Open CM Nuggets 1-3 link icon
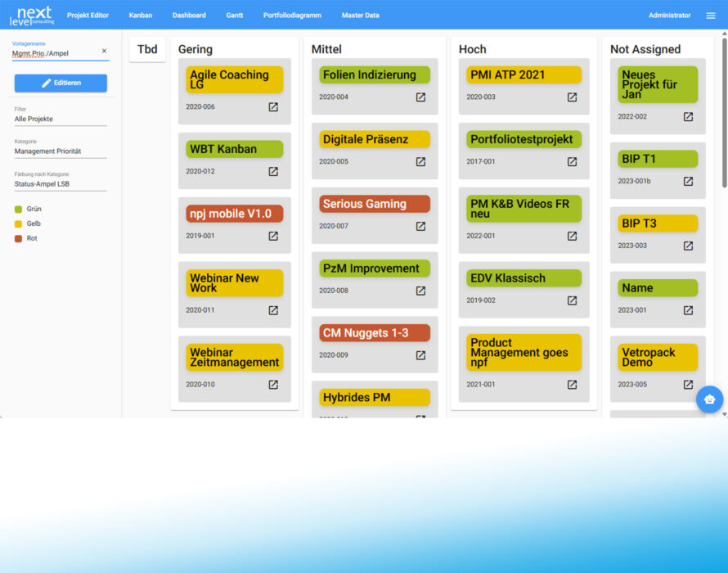This screenshot has height=573, width=728. click(420, 355)
